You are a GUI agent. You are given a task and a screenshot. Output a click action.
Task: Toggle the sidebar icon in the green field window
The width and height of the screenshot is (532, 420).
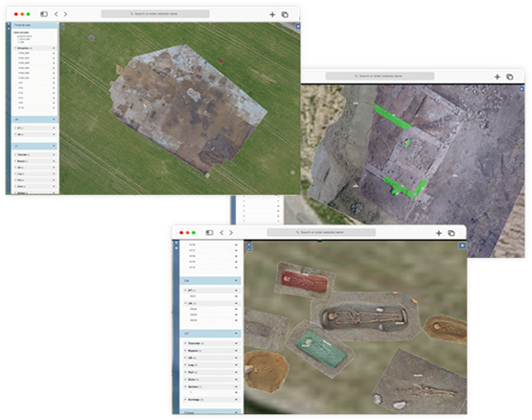tap(44, 14)
